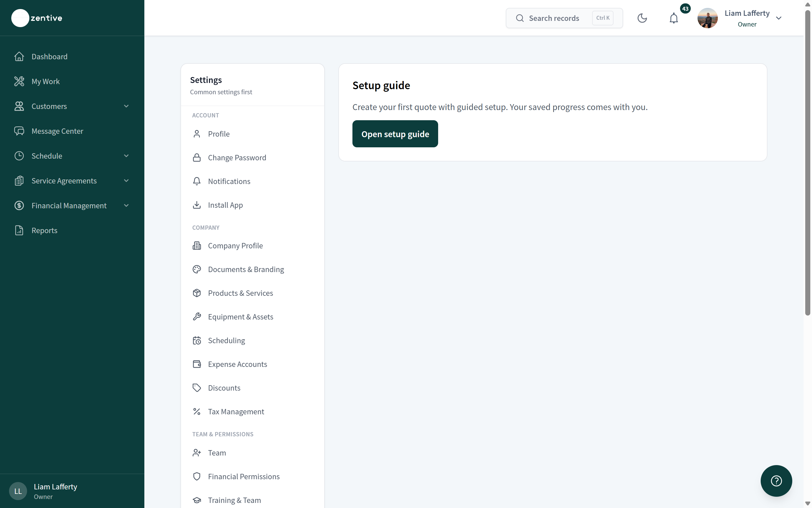This screenshot has width=812, height=508.
Task: Click the notification count badge 43
Action: (x=685, y=8)
